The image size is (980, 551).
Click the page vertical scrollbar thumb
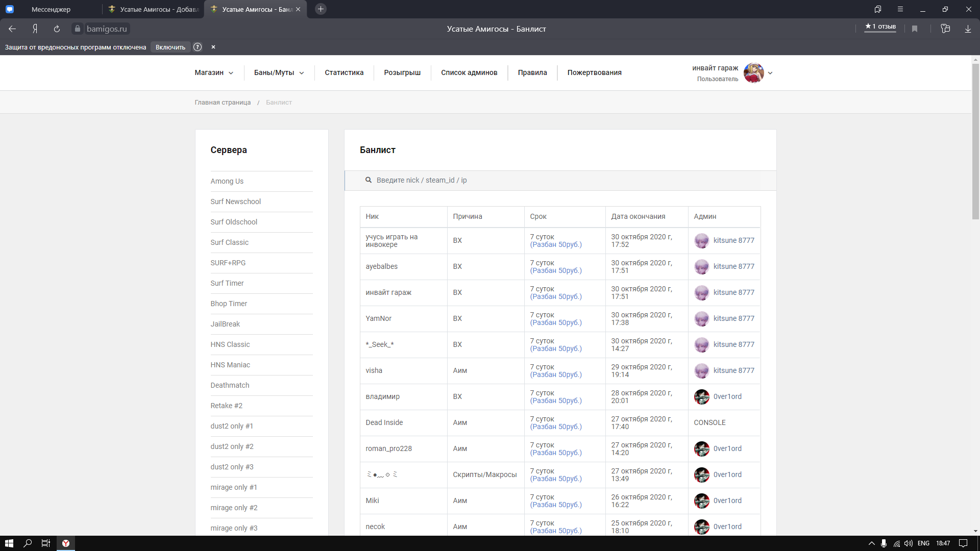(x=975, y=143)
